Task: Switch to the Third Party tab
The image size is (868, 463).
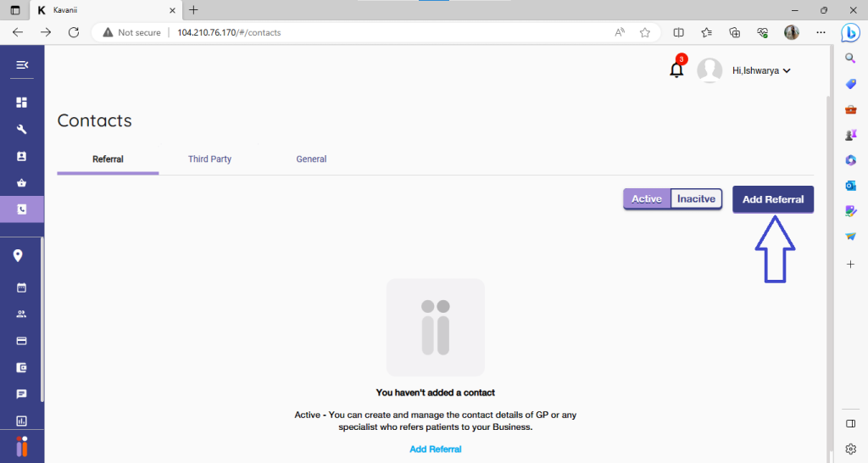Action: coord(209,159)
